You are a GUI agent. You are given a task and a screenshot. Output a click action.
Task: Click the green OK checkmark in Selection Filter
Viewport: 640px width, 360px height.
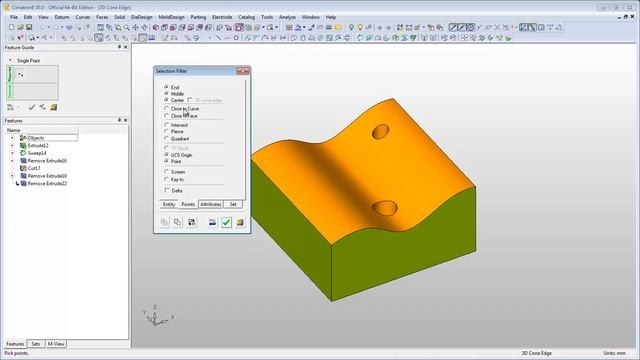point(226,222)
